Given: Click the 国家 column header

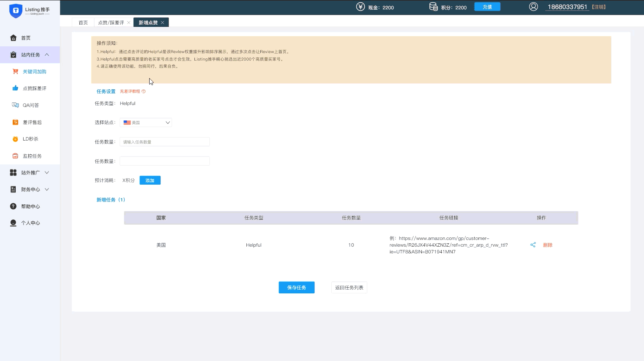Looking at the screenshot, I should click(x=161, y=218).
